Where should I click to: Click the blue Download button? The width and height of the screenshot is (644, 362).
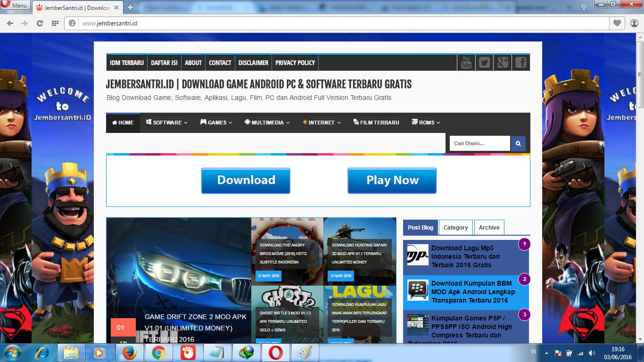click(246, 181)
